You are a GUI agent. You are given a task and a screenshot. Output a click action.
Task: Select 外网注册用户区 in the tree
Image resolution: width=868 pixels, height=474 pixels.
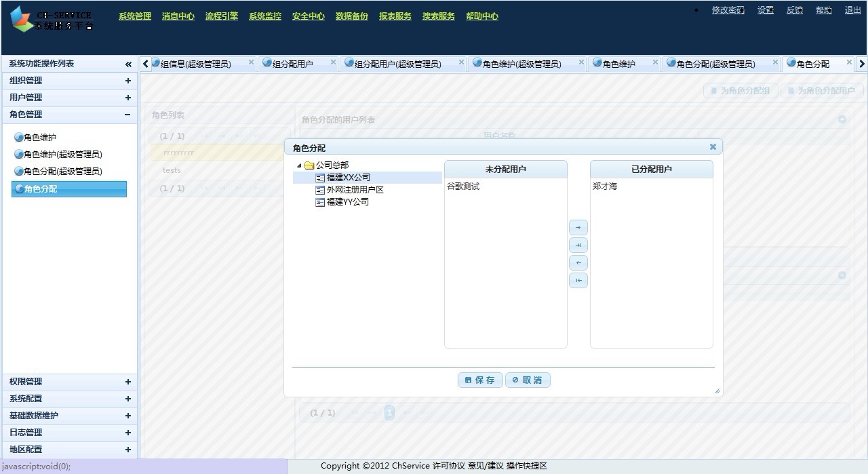(355, 190)
